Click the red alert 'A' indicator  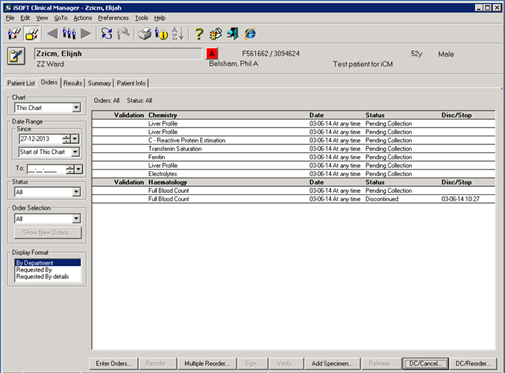tap(212, 54)
